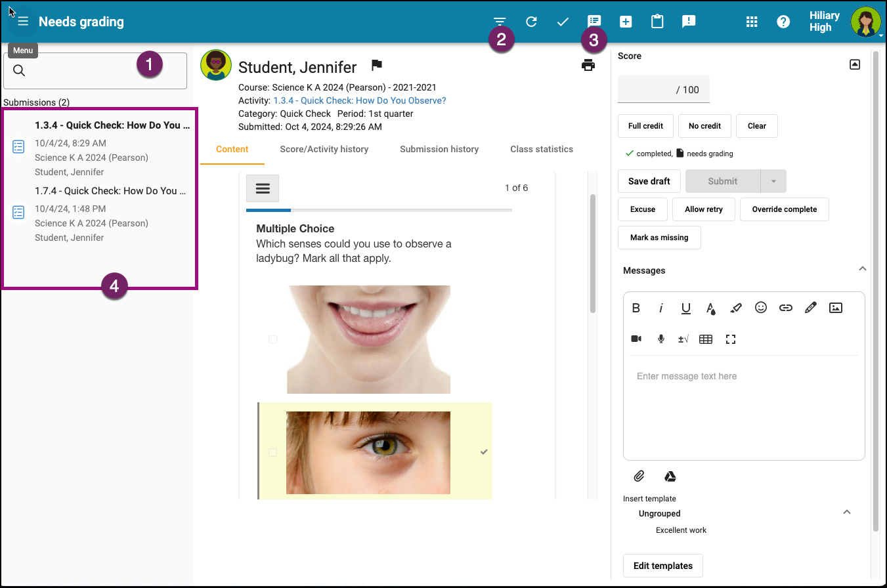887x588 pixels.
Task: Insert the Excellent work template
Action: pos(681,530)
